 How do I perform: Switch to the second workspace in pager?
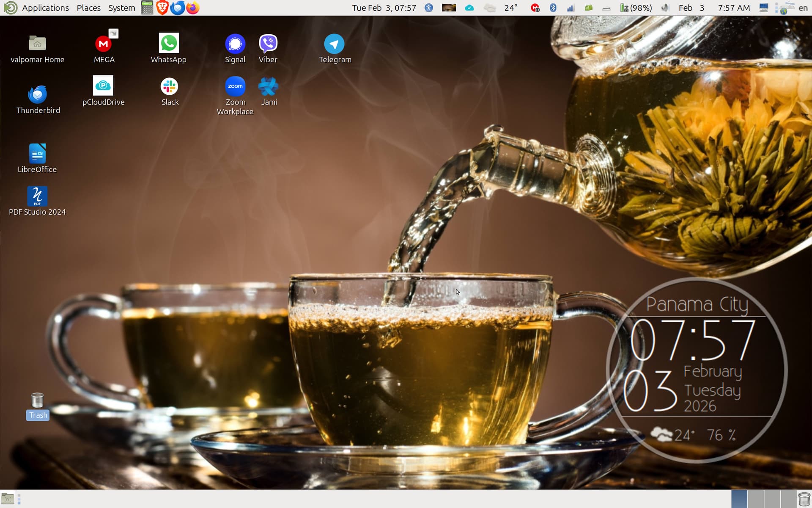(755, 499)
